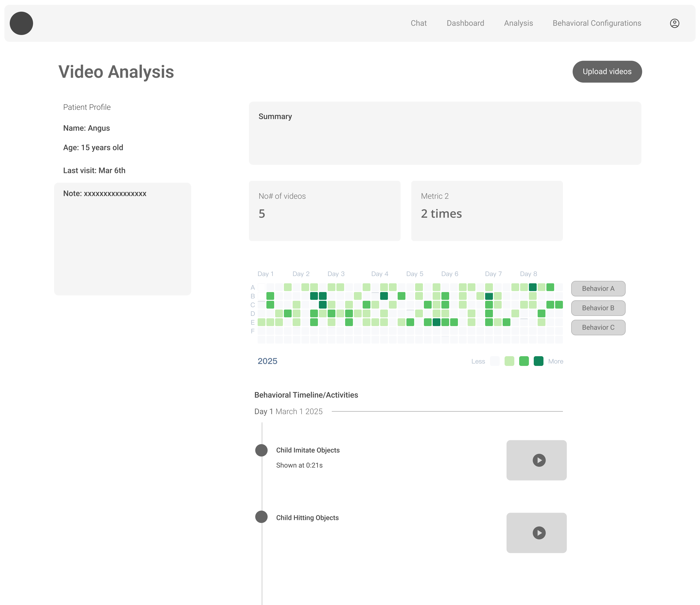Viewport: 700px width, 605px height.
Task: Toggle the Behavior A filter
Action: click(x=598, y=288)
